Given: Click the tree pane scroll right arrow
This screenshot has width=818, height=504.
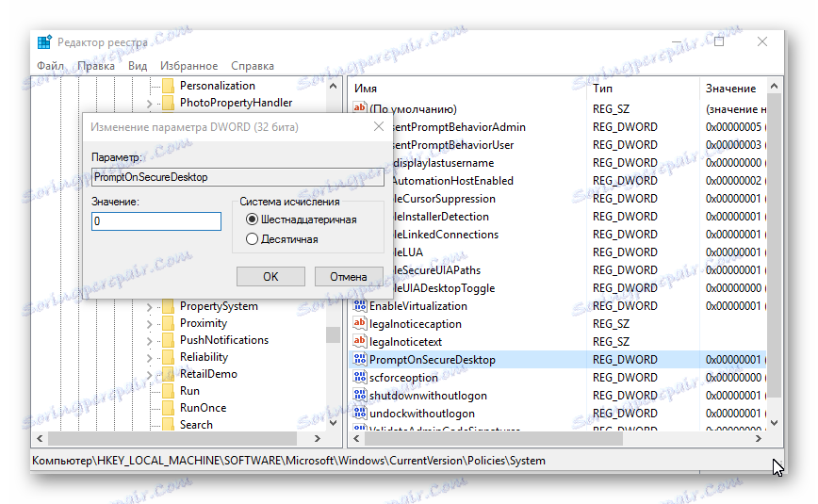Looking at the screenshot, I should (318, 439).
